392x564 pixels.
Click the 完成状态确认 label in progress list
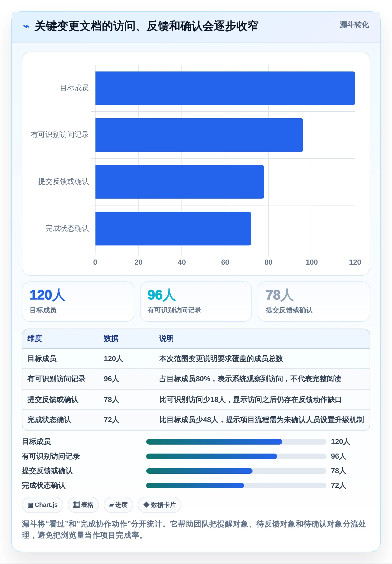coord(44,486)
